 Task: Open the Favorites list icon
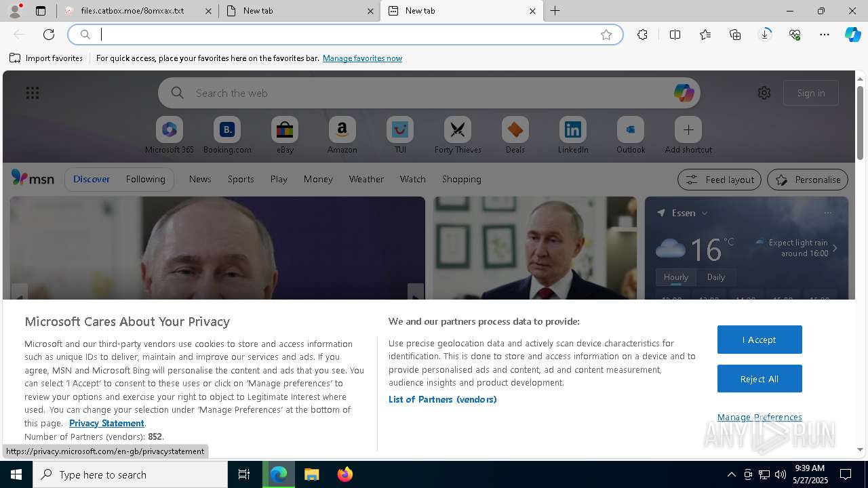pos(705,35)
